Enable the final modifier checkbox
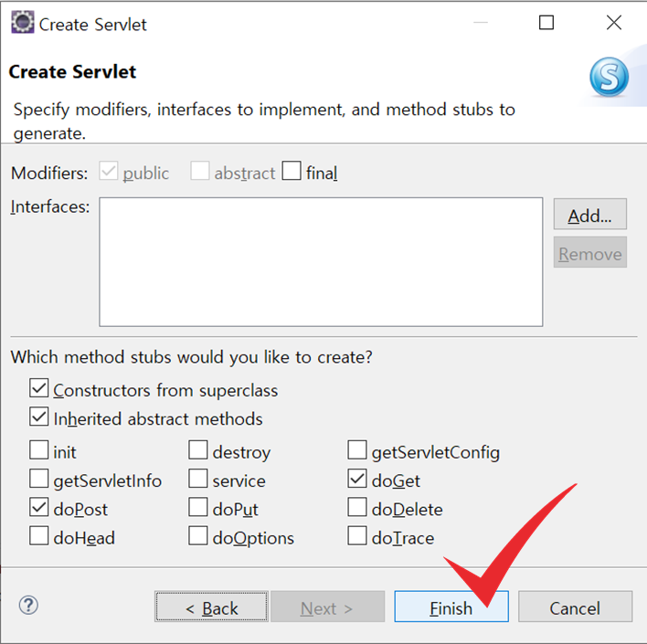The image size is (647, 644). click(x=292, y=171)
